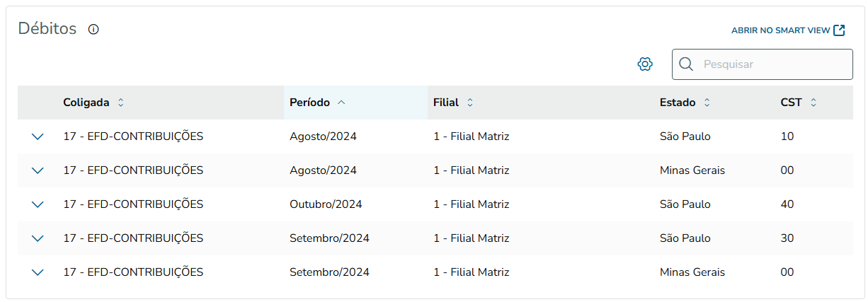Expand the Agosto/2024 São Paulo row
868x302 pixels.
(38, 137)
